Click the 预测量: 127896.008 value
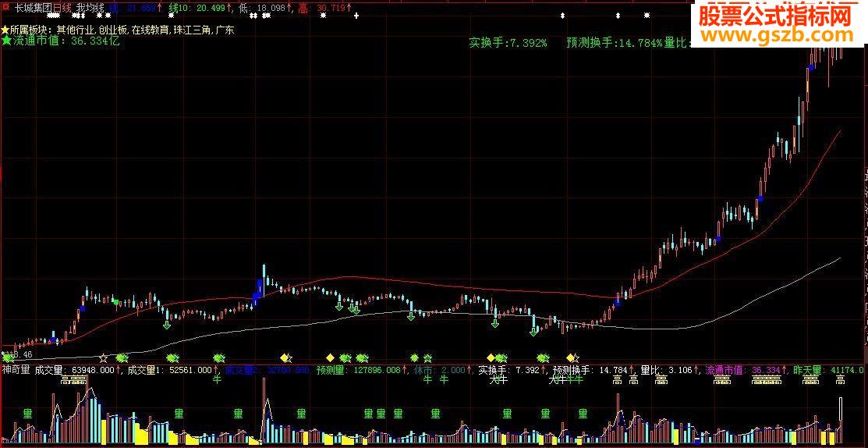The width and height of the screenshot is (868, 448). click(360, 370)
